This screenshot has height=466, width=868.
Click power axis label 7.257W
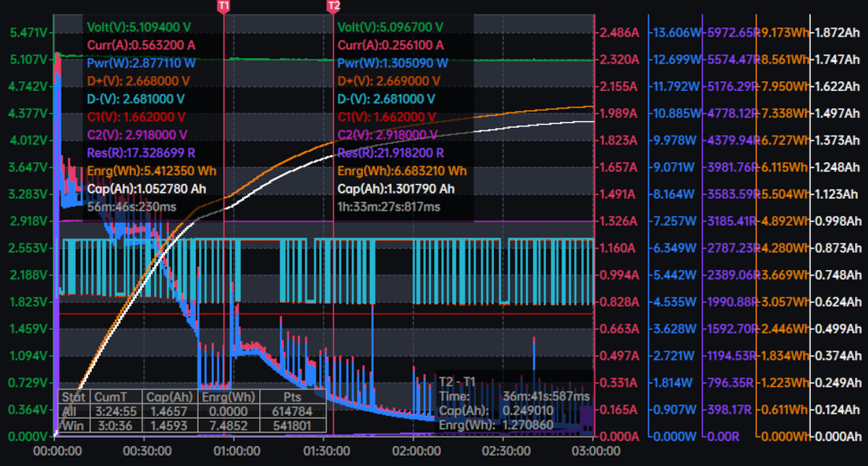click(x=676, y=221)
